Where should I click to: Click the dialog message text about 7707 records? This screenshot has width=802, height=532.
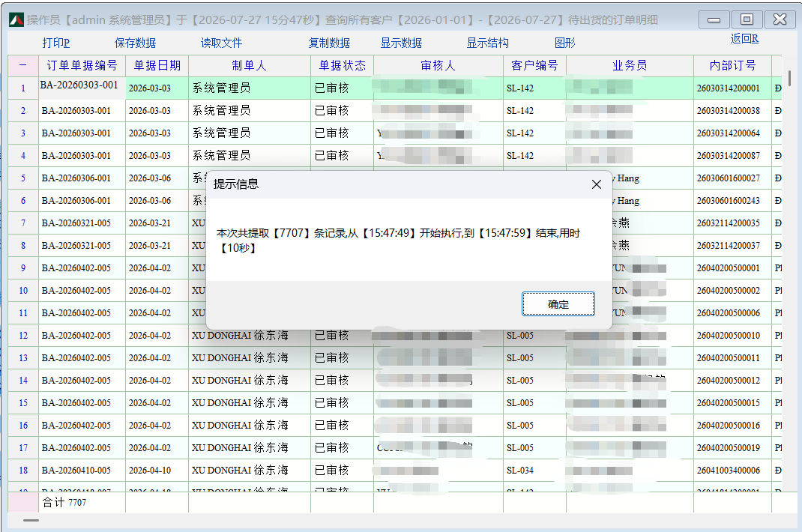pos(398,241)
